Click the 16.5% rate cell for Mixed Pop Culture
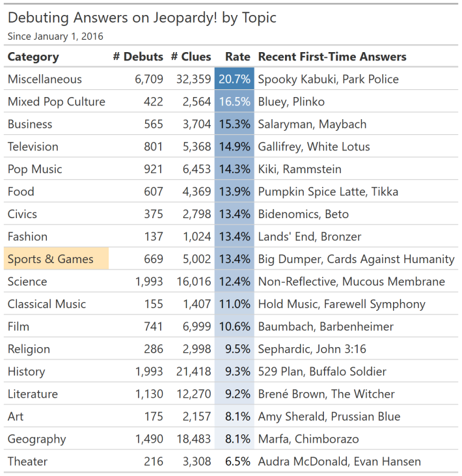The height and width of the screenshot is (476, 462). pyautogui.click(x=234, y=102)
